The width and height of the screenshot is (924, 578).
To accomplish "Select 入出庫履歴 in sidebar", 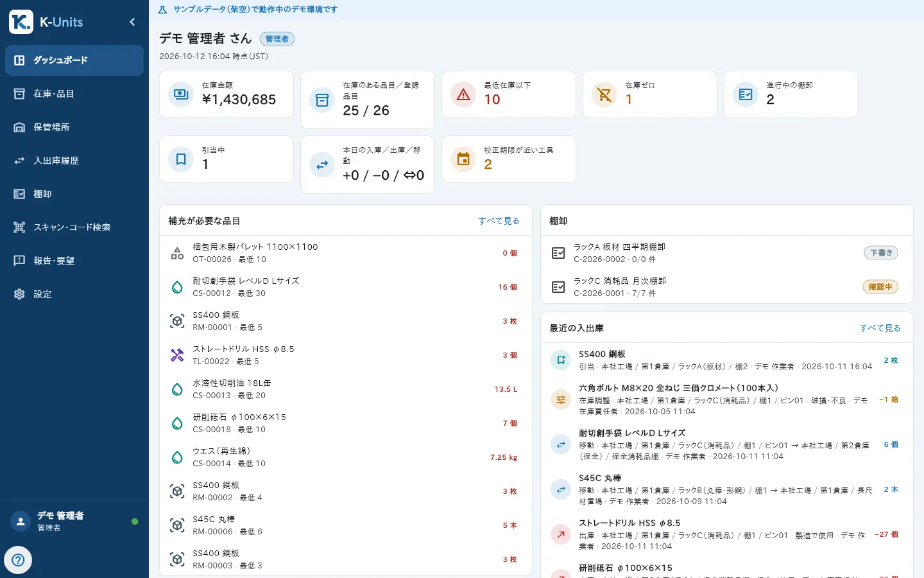I will pyautogui.click(x=74, y=161).
